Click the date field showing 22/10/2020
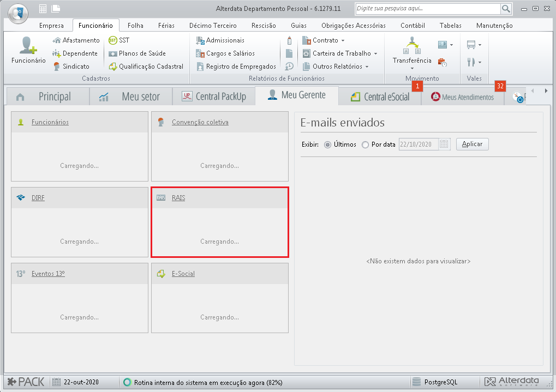 pyautogui.click(x=419, y=144)
